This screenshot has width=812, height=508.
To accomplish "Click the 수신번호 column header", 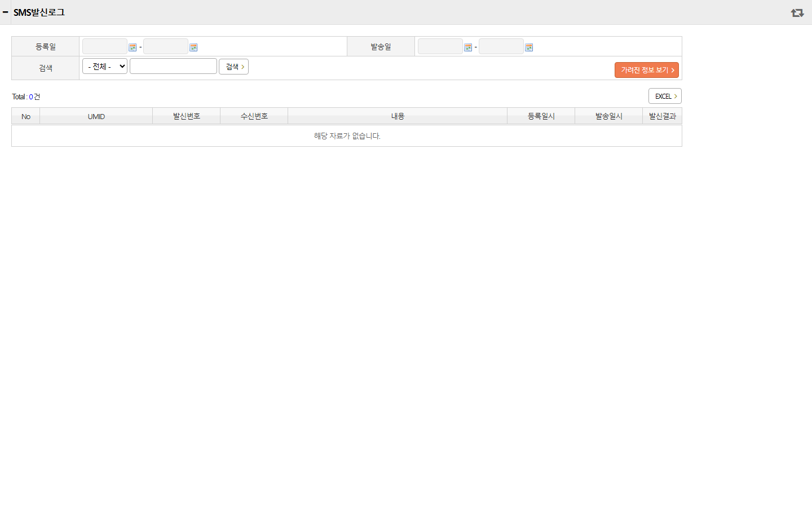I will 254,116.
